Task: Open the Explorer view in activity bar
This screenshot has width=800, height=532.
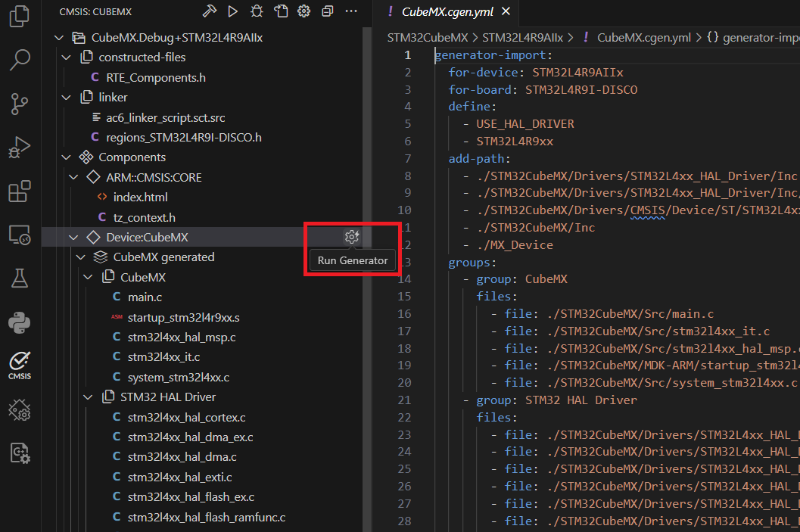Action: (x=20, y=15)
